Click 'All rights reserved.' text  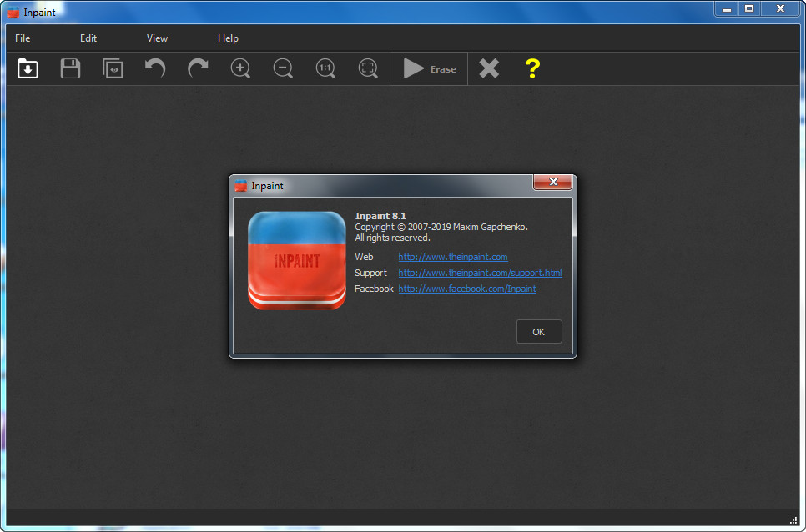pyautogui.click(x=392, y=238)
